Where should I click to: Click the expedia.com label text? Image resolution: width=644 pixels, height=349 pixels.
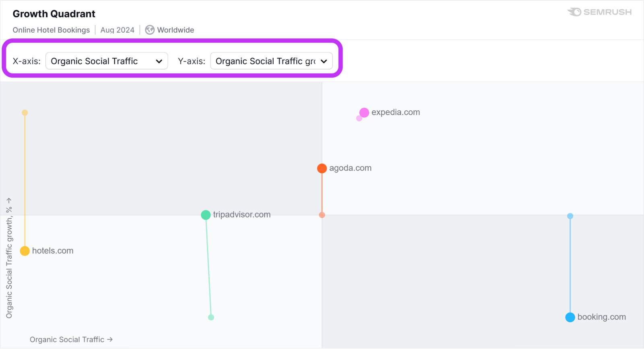395,112
